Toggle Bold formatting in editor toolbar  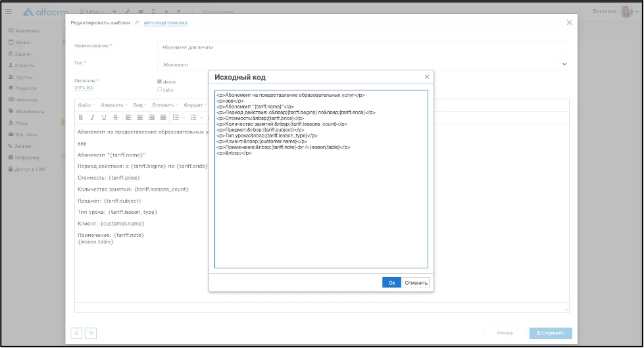(x=81, y=118)
